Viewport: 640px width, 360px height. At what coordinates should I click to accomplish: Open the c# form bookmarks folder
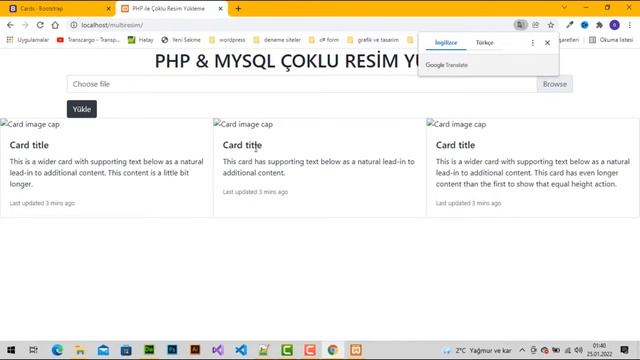click(324, 40)
